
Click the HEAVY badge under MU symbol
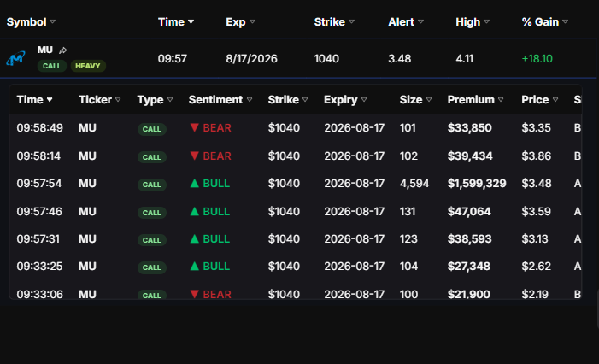point(88,66)
